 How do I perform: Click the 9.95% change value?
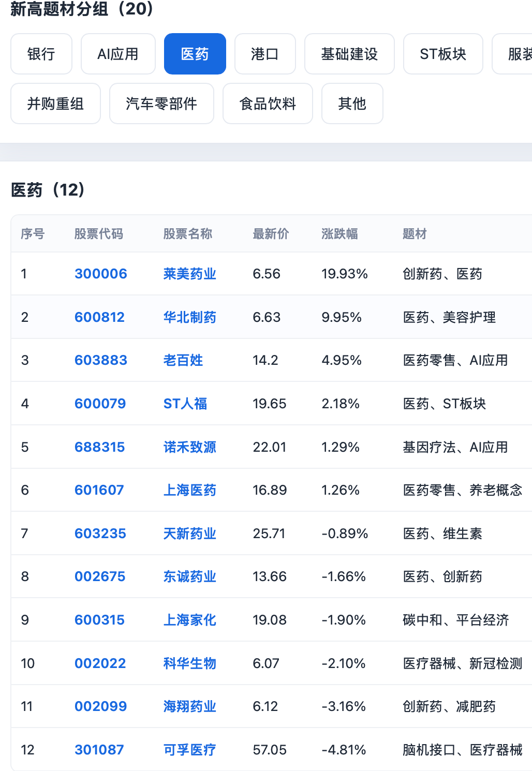[x=342, y=317]
